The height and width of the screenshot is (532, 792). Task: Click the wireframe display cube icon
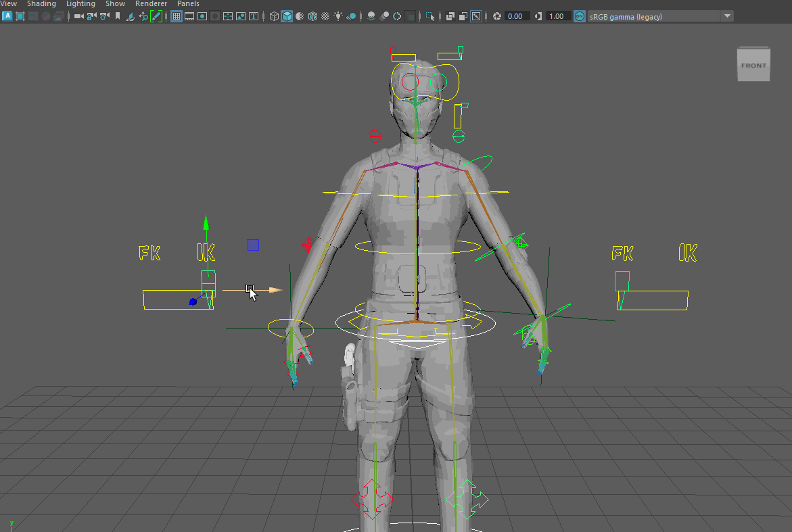274,16
